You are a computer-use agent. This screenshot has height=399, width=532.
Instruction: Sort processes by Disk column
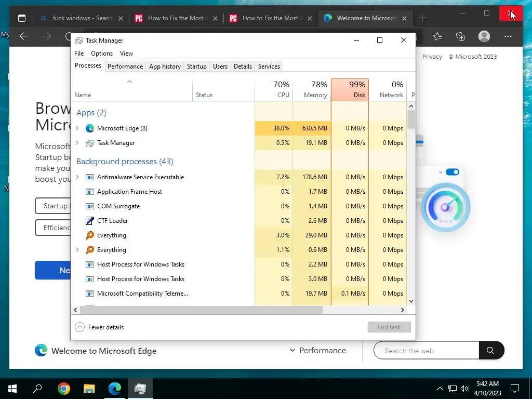point(350,90)
